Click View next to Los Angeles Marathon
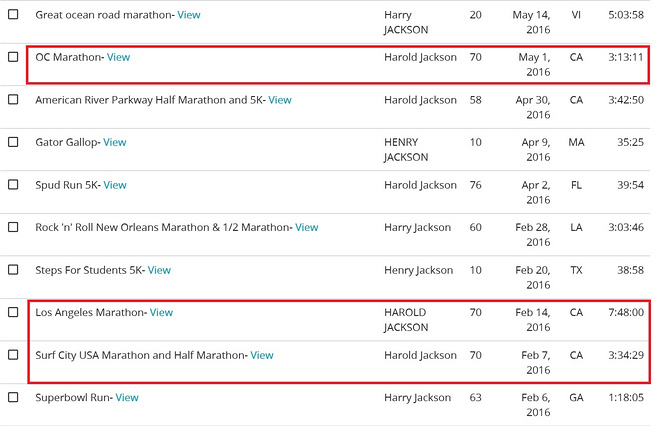The width and height of the screenshot is (660, 426). (161, 312)
